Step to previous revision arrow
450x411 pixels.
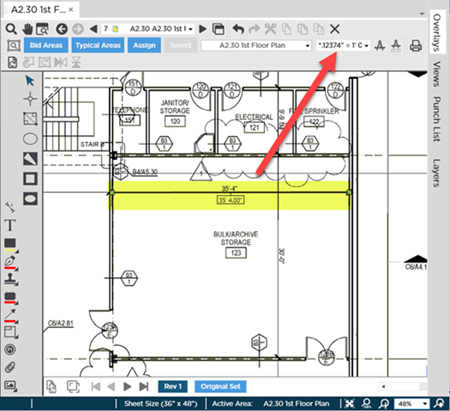click(111, 386)
